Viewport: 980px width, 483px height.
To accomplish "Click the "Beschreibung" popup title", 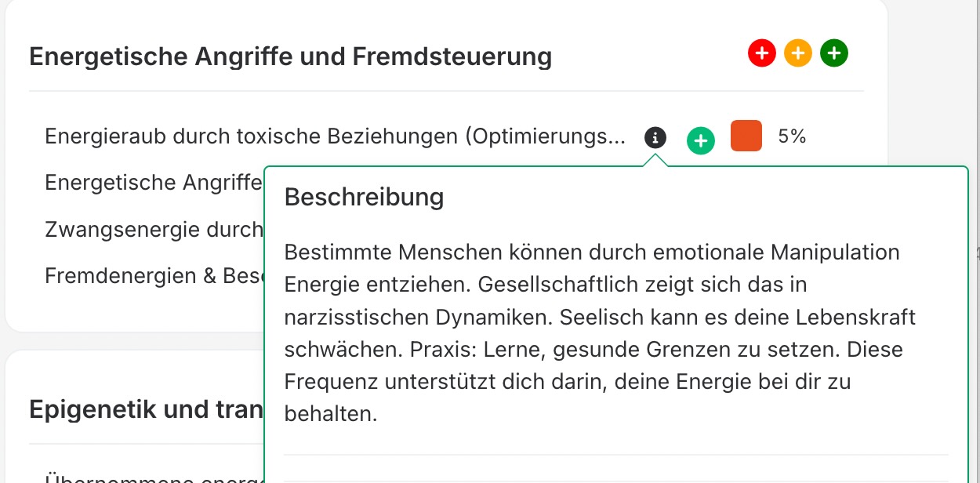I will pos(364,197).
